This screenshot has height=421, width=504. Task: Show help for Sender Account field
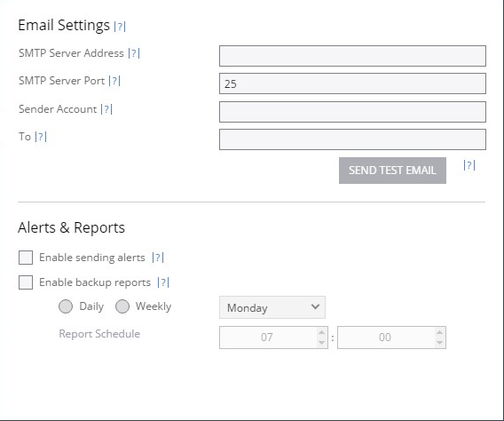[x=106, y=109]
